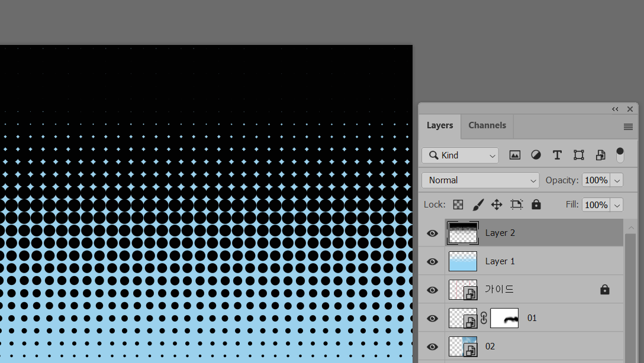Screen dimensions: 644x363
Task: Lock transparent pixels icon
Action: point(458,205)
